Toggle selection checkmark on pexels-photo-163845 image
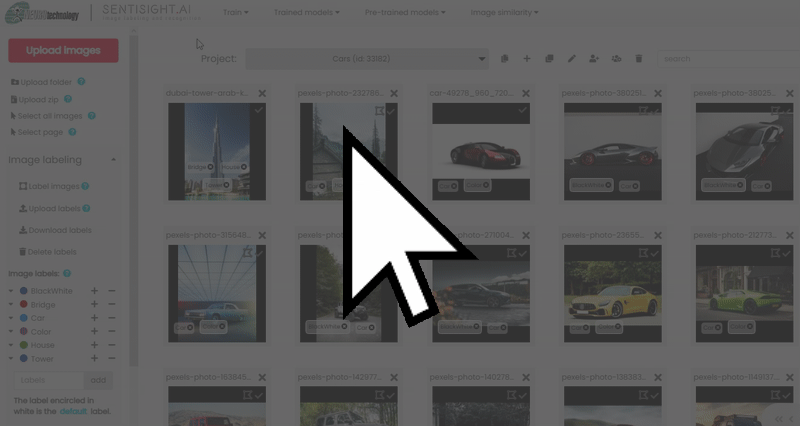This screenshot has height=426, width=800. (259, 395)
